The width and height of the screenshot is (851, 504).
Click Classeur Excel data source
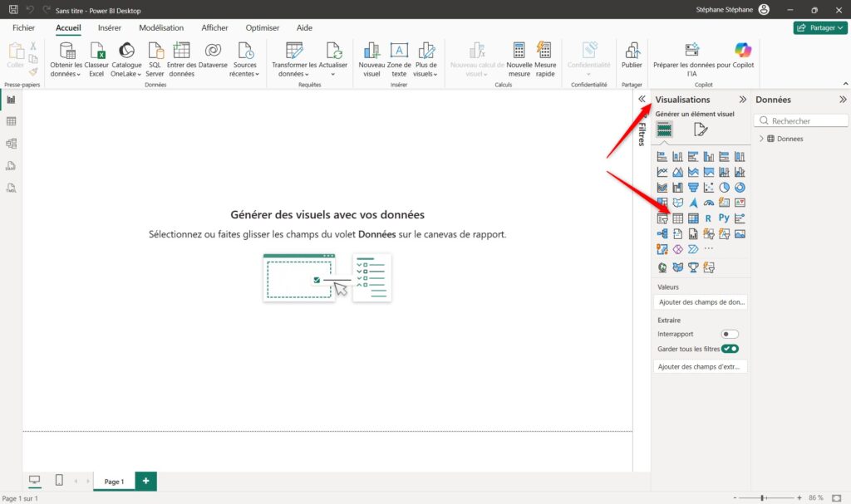96,60
